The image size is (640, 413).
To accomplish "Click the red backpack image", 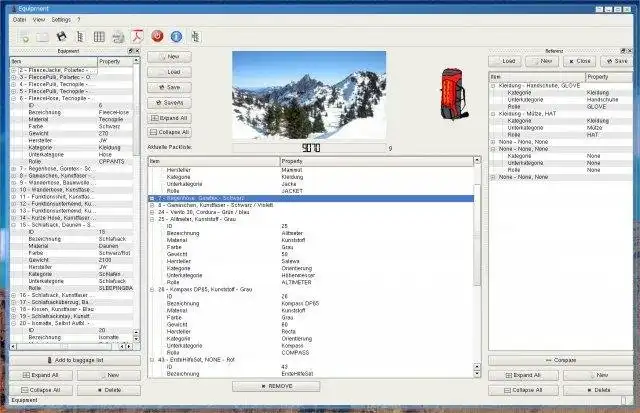I will pyautogui.click(x=453, y=94).
